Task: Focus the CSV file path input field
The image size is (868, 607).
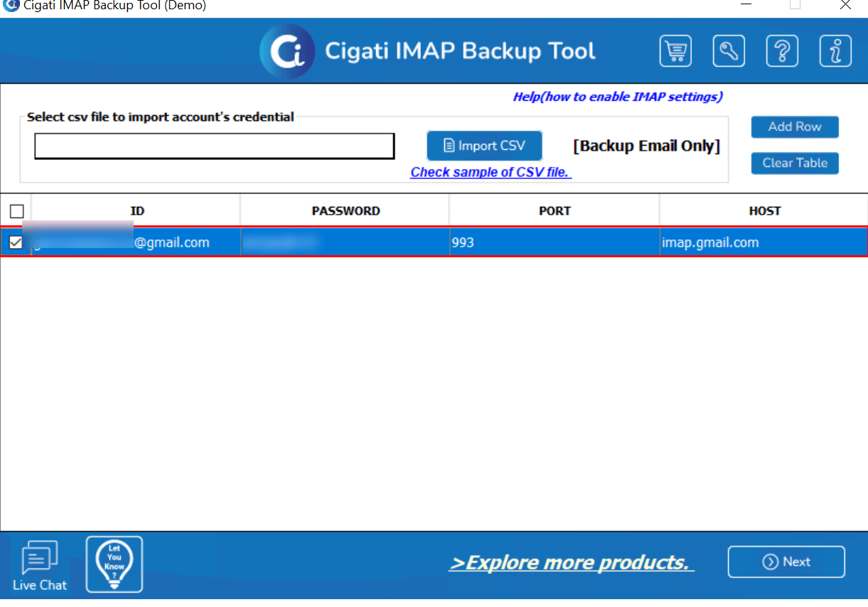Action: point(215,146)
